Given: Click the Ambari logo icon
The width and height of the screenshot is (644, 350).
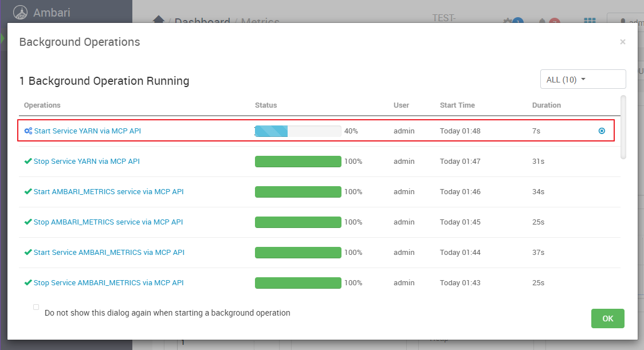Looking at the screenshot, I should pos(20,13).
